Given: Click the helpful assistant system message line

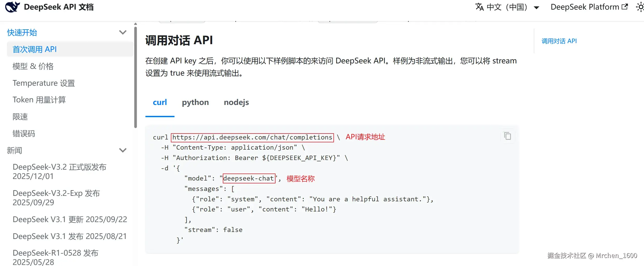Looking at the screenshot, I should tap(313, 199).
